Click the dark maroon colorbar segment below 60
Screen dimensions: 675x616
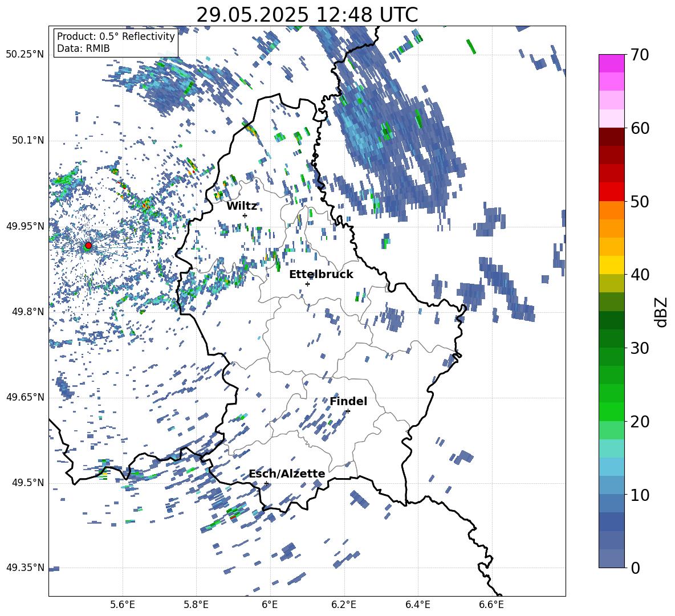coord(611,137)
